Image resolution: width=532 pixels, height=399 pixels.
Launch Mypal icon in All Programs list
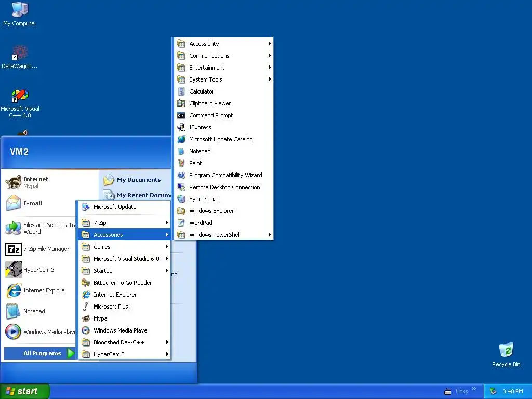(86, 318)
